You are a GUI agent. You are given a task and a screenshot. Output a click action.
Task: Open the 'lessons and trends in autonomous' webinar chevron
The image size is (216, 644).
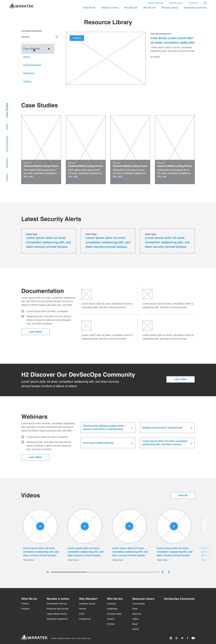(x=191, y=428)
